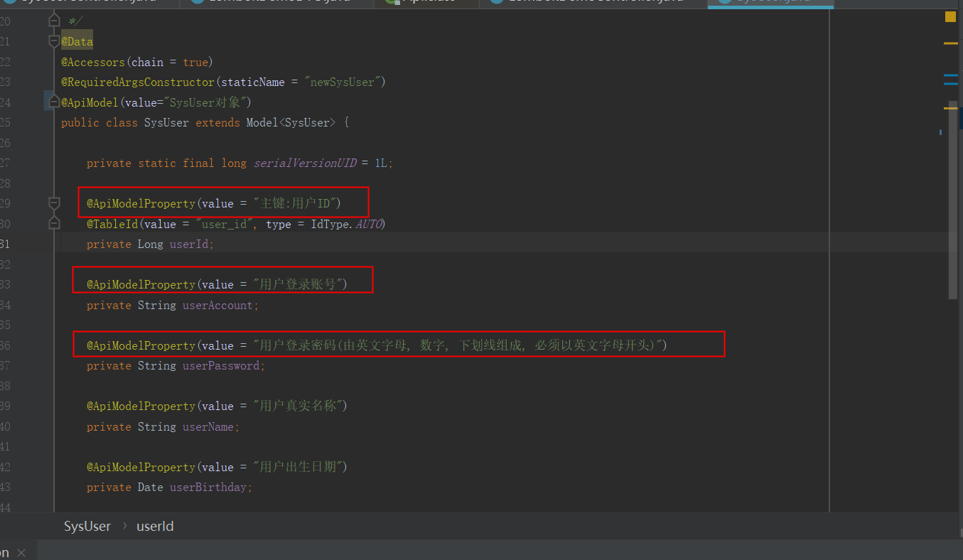Viewport: 963px width, 560px height.
Task: Click the gutter line number 31
Action: [5, 244]
